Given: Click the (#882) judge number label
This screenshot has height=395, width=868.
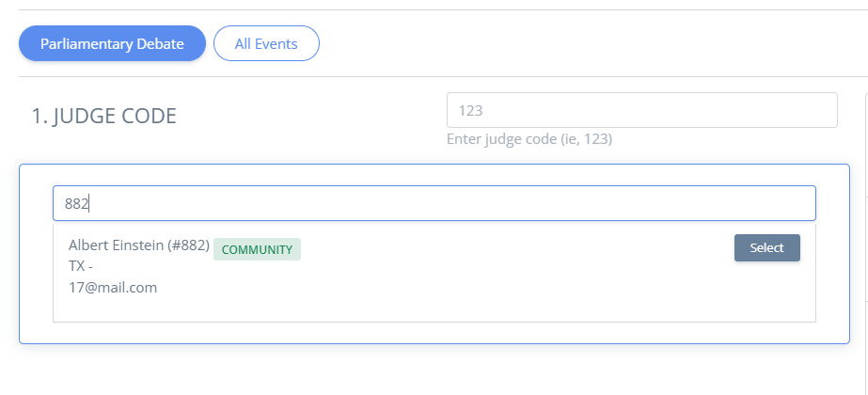Looking at the screenshot, I should click(x=188, y=245).
